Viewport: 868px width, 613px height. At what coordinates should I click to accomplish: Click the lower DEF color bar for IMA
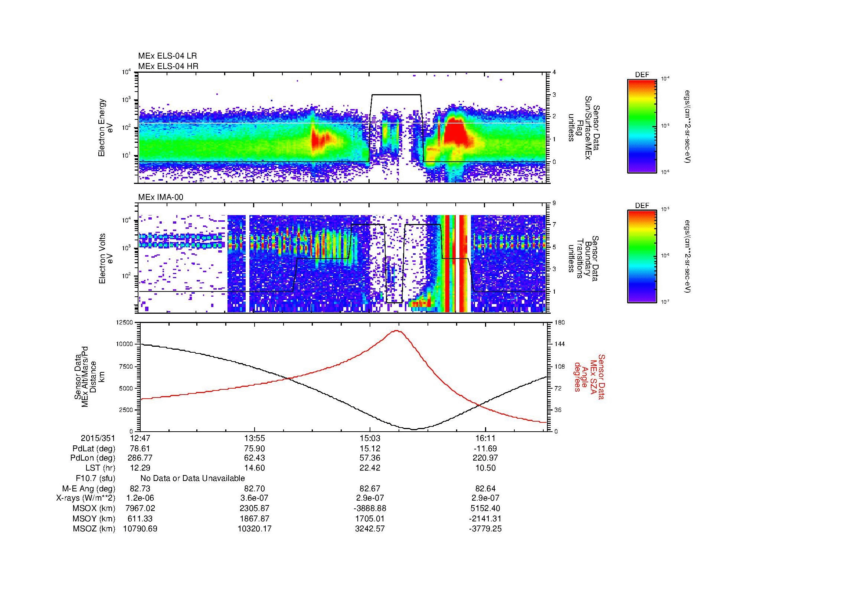pos(642,257)
